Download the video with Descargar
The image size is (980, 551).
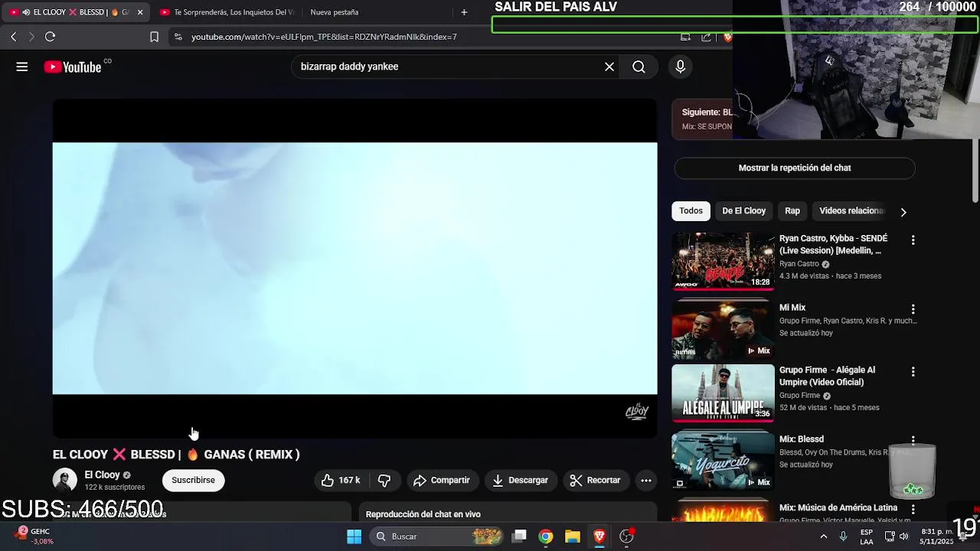[x=520, y=481]
